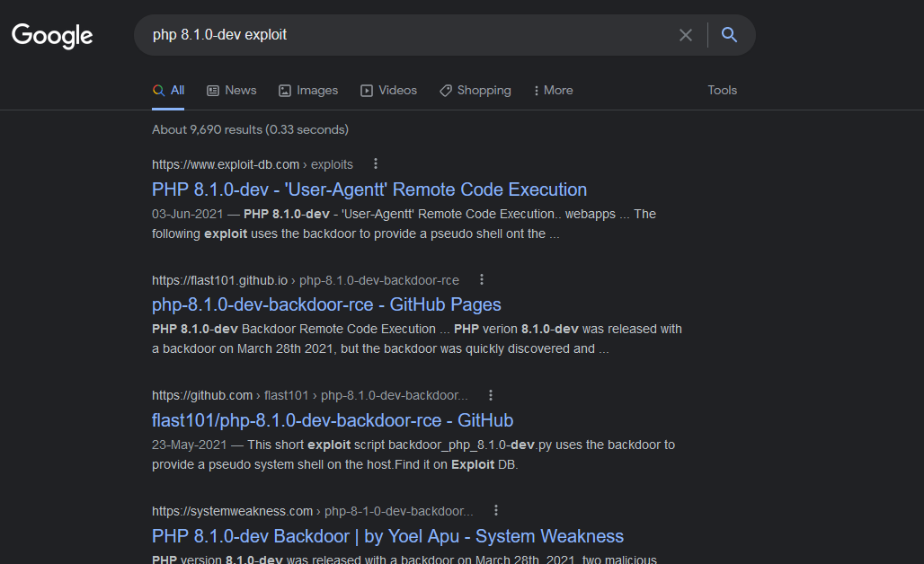Click the Images tab's picture icon
This screenshot has height=564, width=924.
(285, 91)
